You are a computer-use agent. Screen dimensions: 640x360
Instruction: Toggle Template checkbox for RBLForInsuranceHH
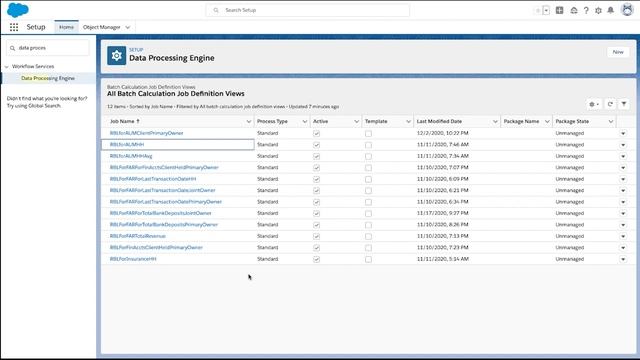pyautogui.click(x=368, y=259)
